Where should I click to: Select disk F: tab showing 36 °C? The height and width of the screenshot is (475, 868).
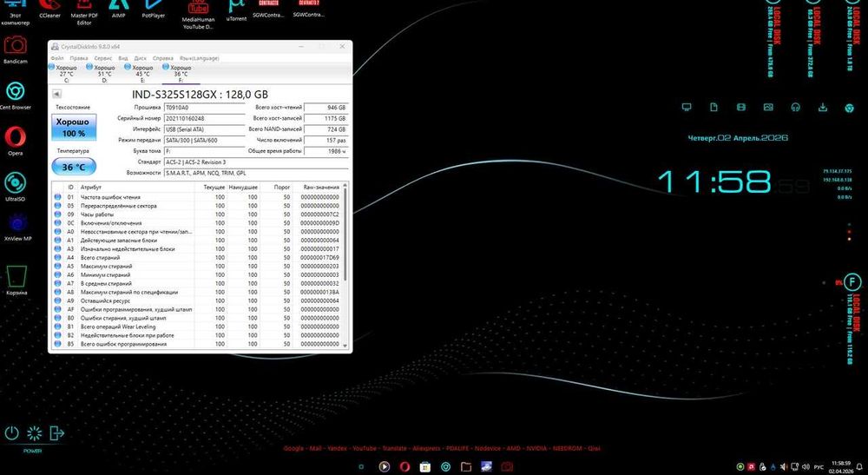181,74
